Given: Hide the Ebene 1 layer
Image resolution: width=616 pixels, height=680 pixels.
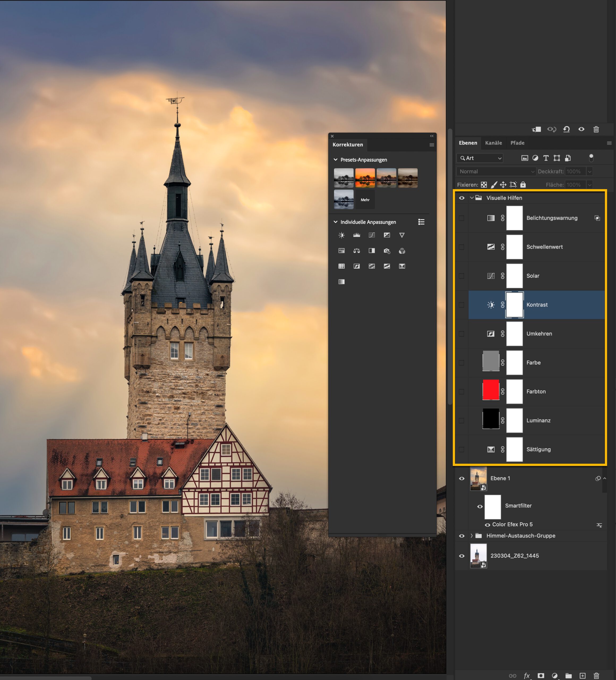Looking at the screenshot, I should [461, 478].
